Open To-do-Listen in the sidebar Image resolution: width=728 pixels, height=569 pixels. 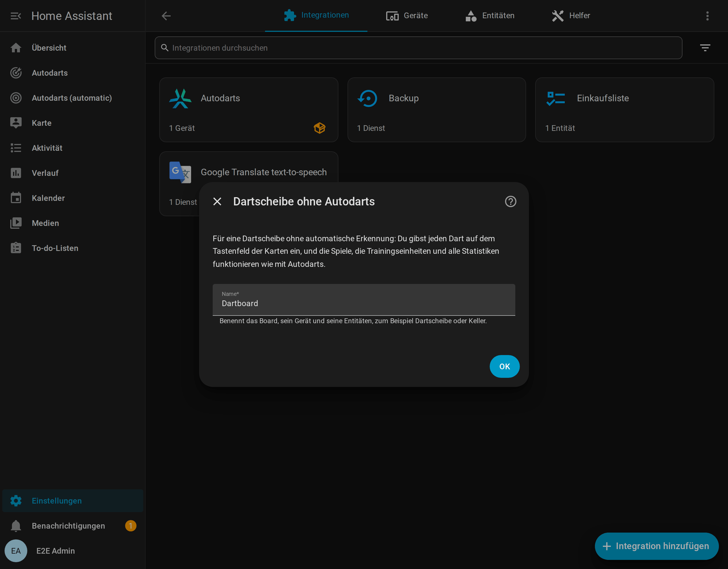tap(73, 248)
